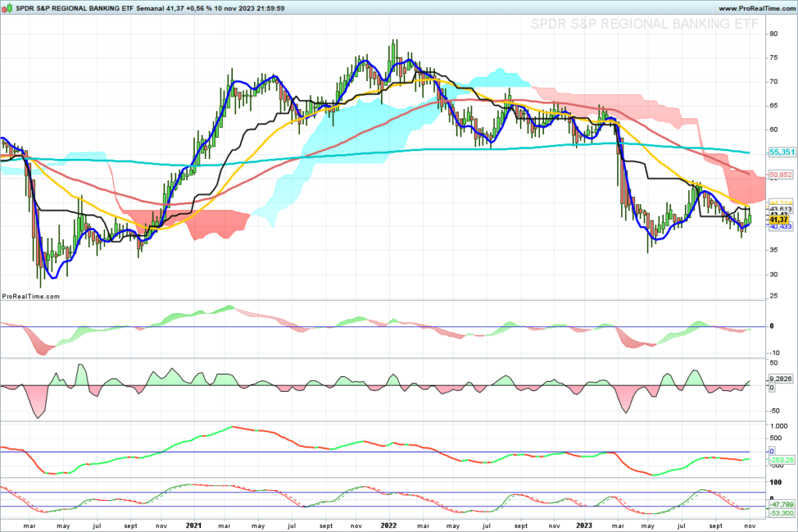Screen dimensions: 798x532
Task: Click the 75 tick on the price axis
Action: pyautogui.click(x=774, y=58)
